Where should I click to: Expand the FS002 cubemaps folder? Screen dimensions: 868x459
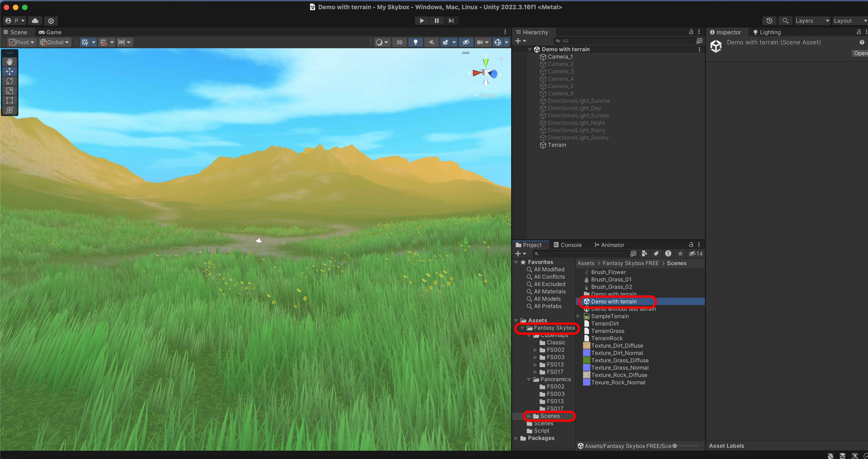click(535, 350)
